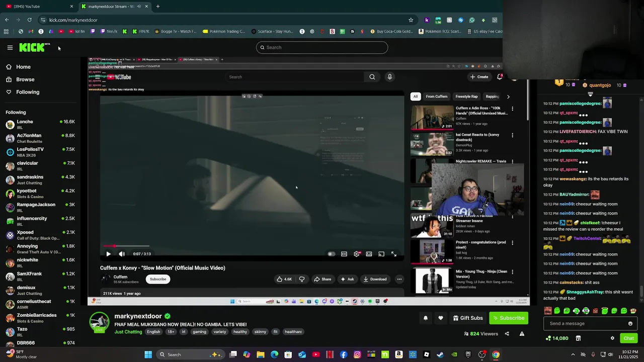Open SamXFrank channel in Following list
The height and width of the screenshot is (362, 644).
click(x=40, y=277)
